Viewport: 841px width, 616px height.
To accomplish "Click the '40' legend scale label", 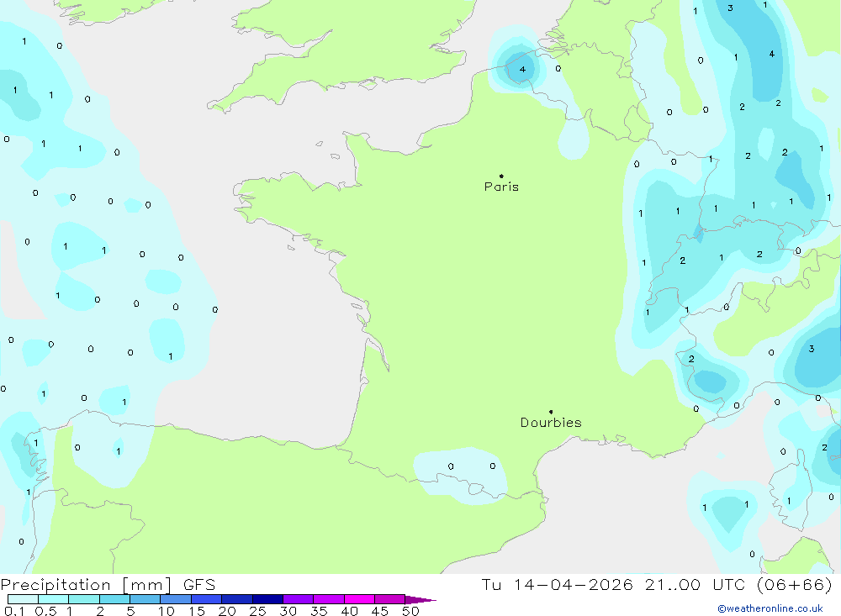I will coord(350,611).
